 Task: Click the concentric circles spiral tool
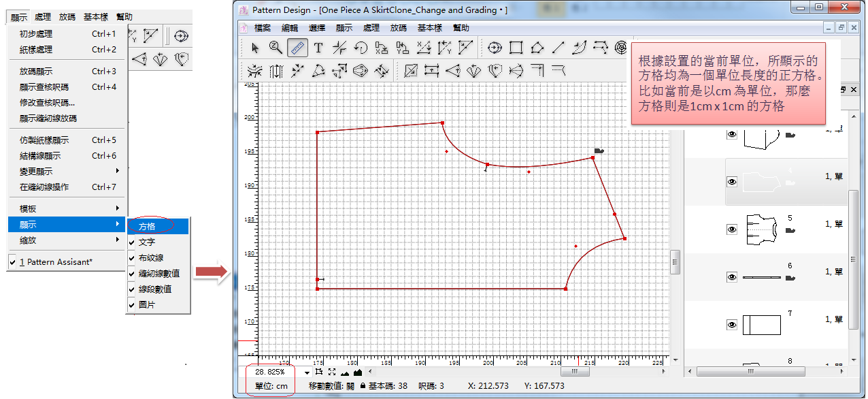620,48
